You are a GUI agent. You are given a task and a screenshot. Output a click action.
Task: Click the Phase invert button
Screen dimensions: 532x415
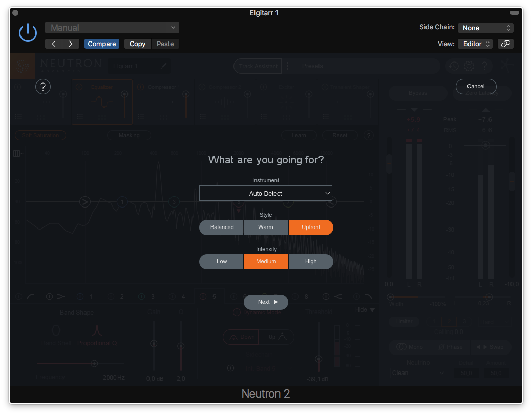coord(450,347)
